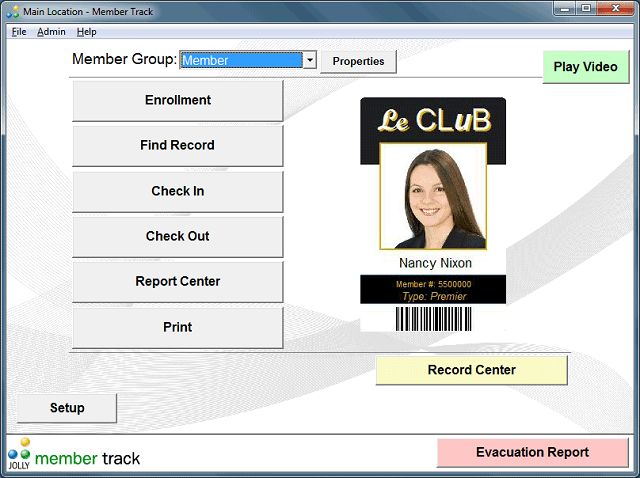Viewport: 640px width, 478px height.
Task: Open the Help menu
Action: 86,32
